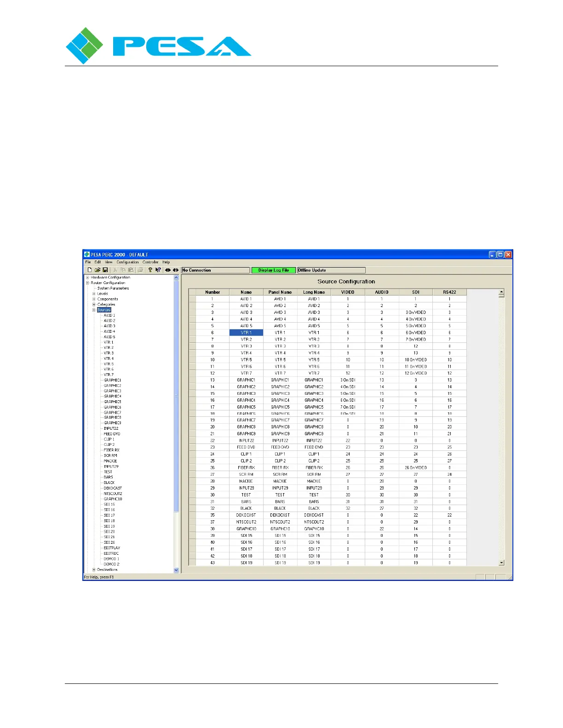Select AVID 1 in the sources tree
The width and height of the screenshot is (563, 728).
[x=109, y=316]
